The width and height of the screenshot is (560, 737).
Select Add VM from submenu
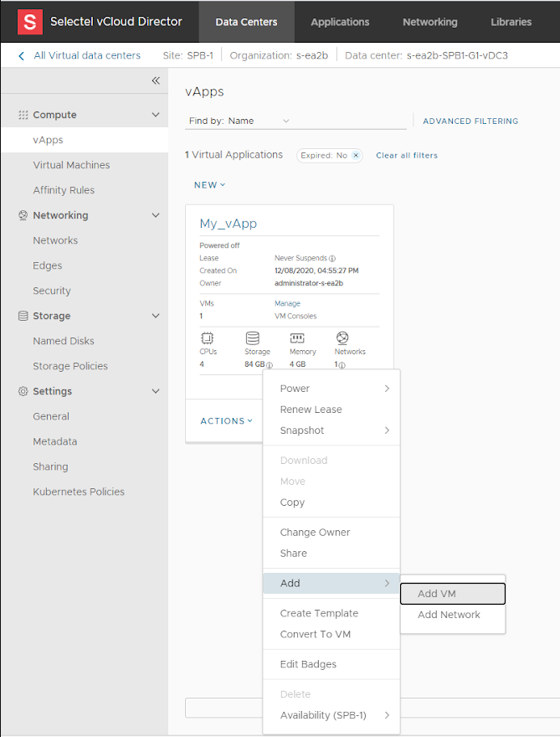tap(453, 594)
